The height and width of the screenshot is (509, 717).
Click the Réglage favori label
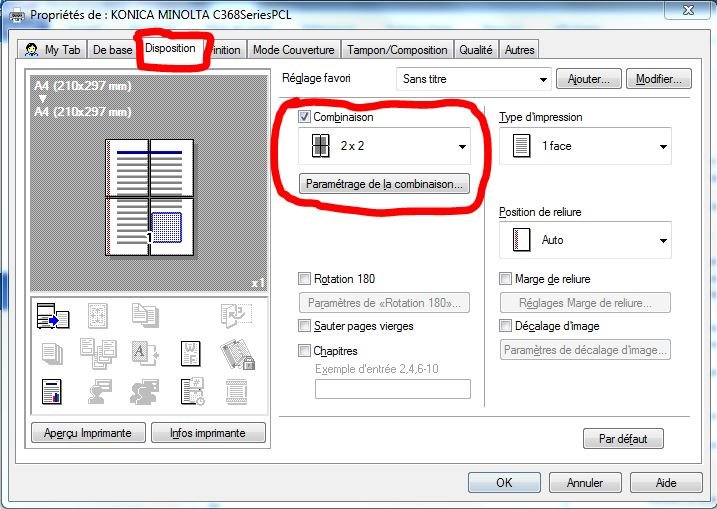pos(316,78)
